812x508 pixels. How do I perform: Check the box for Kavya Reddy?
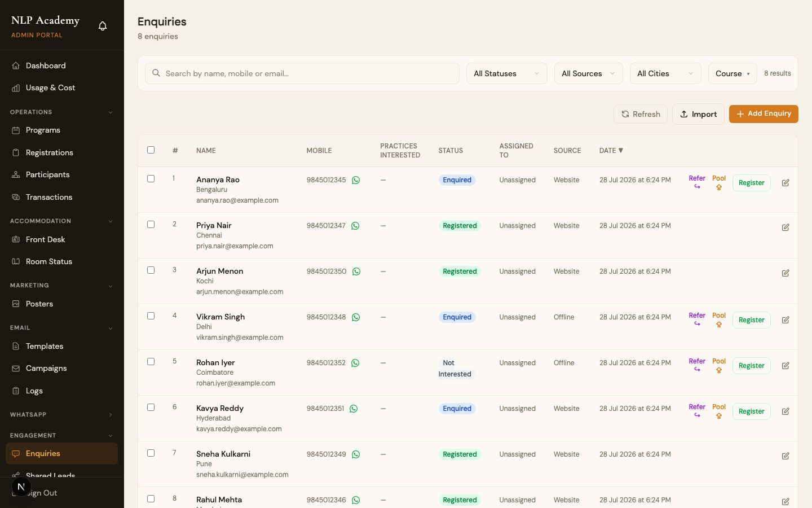(x=151, y=408)
